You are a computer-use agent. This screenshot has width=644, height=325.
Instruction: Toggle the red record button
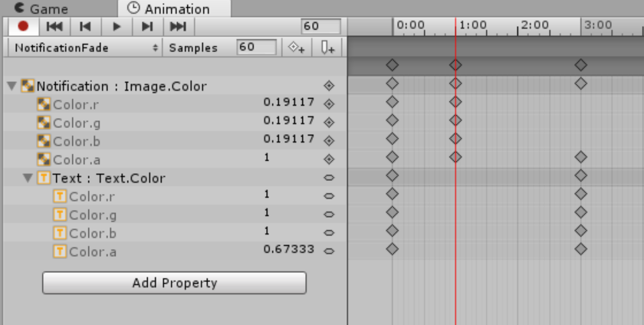23,26
